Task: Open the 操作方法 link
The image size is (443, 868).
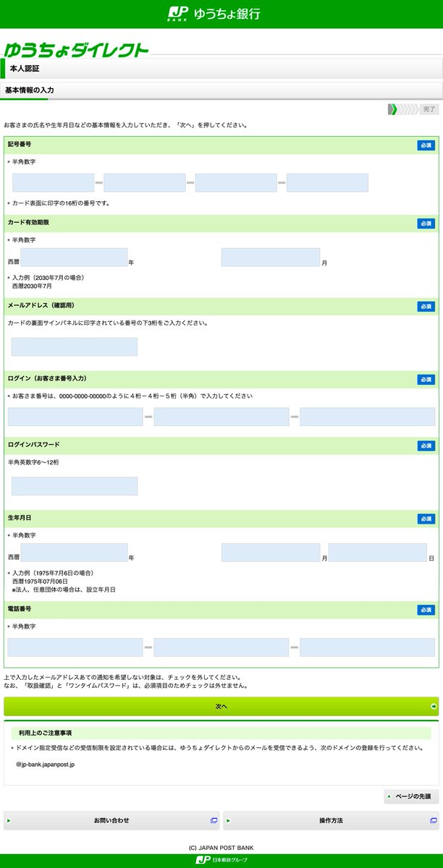Action: coord(331,820)
